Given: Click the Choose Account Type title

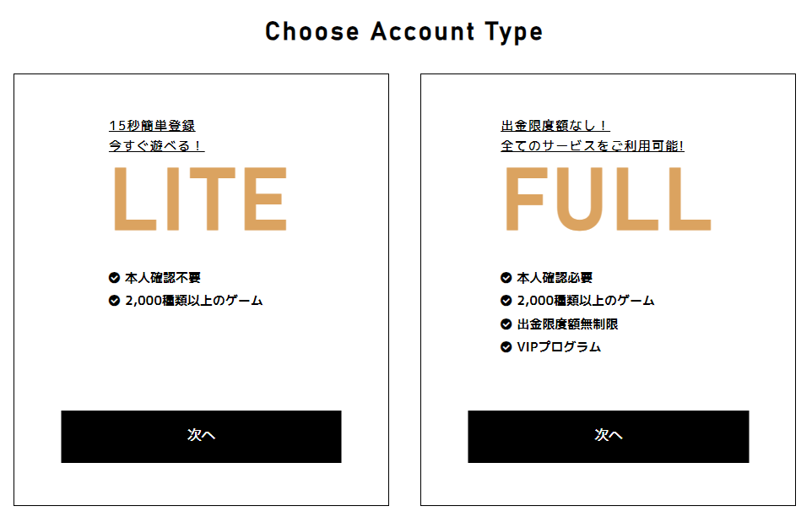Looking at the screenshot, I should (404, 32).
